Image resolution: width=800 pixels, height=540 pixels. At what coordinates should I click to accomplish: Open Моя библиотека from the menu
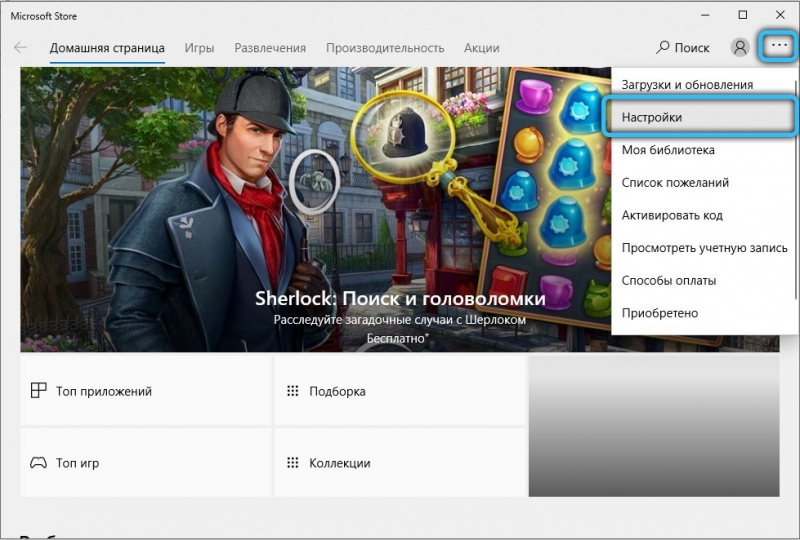(x=704, y=150)
